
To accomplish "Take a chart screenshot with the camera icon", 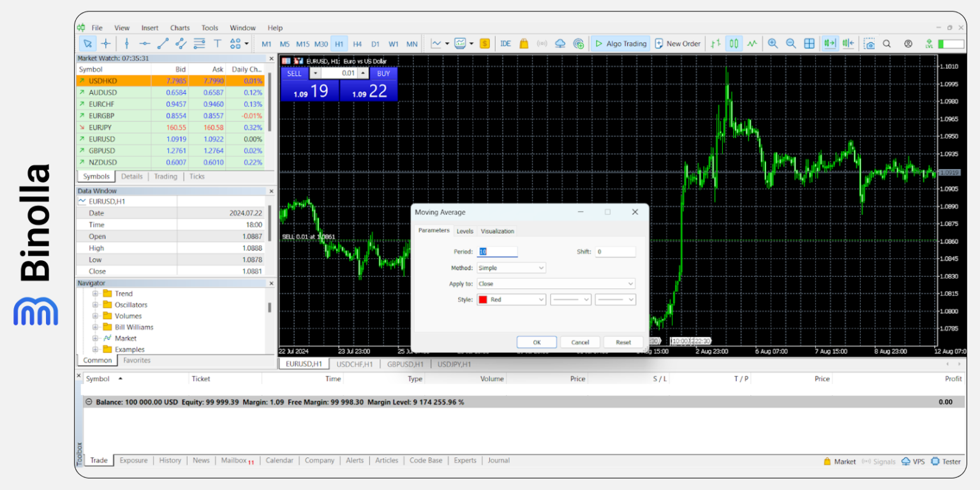I will click(869, 43).
